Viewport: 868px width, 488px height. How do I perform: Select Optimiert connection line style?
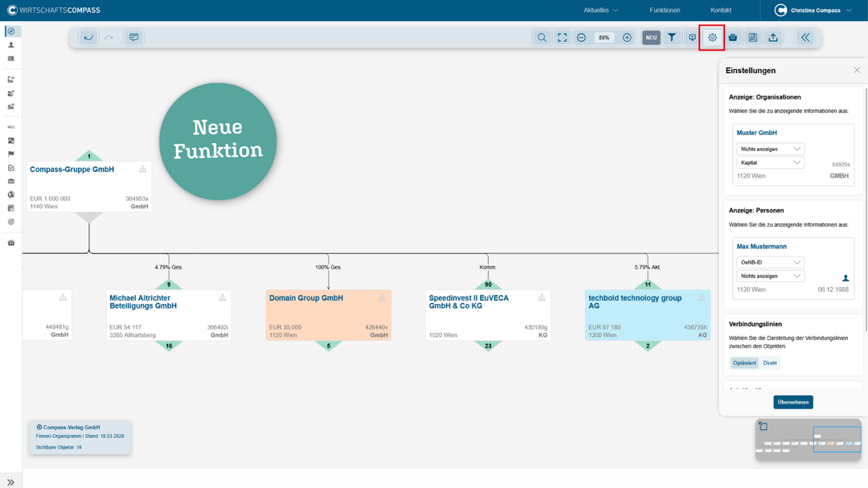pos(744,363)
